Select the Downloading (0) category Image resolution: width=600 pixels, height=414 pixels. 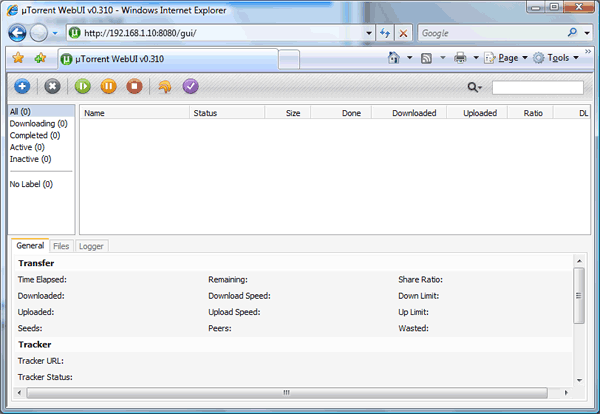41,123
